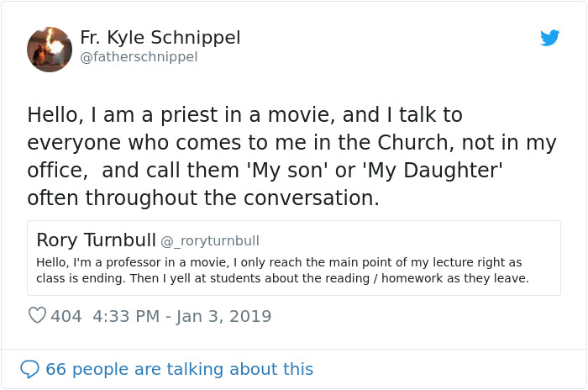
Task: Open Fr. Kyle Schnippel's profile picture
Action: click(50, 49)
